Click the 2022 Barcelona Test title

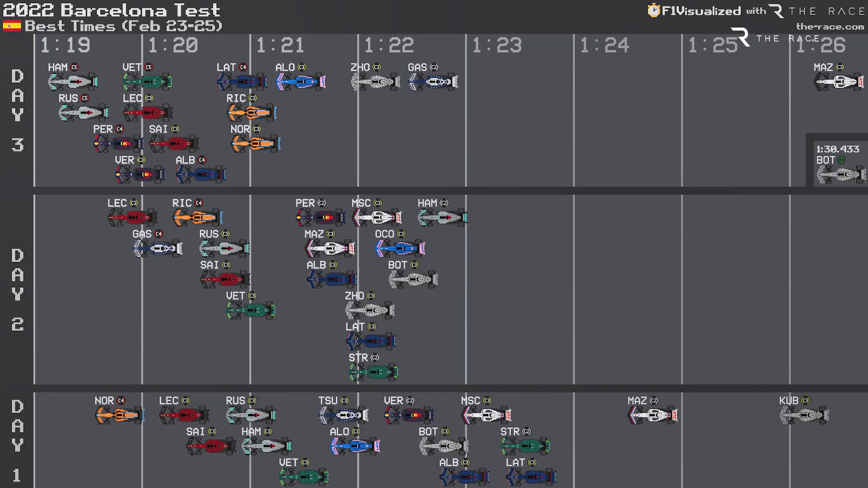(111, 10)
